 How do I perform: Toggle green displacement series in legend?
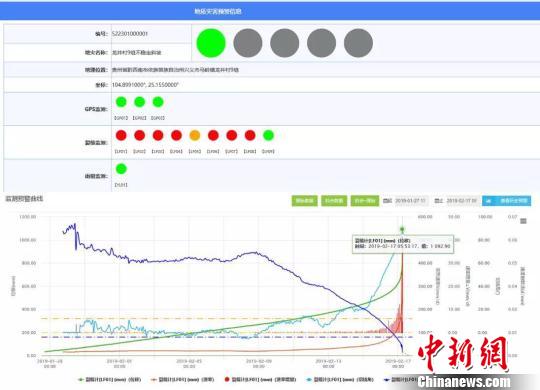pyautogui.click(x=110, y=379)
